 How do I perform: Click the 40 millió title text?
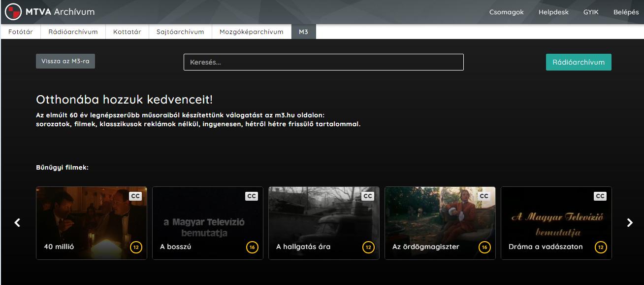point(59,247)
